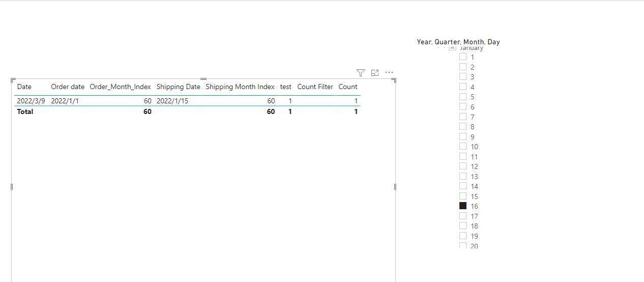Click the Shipping Month Index value 60 in the 2022/3/9 row

[x=271, y=101]
